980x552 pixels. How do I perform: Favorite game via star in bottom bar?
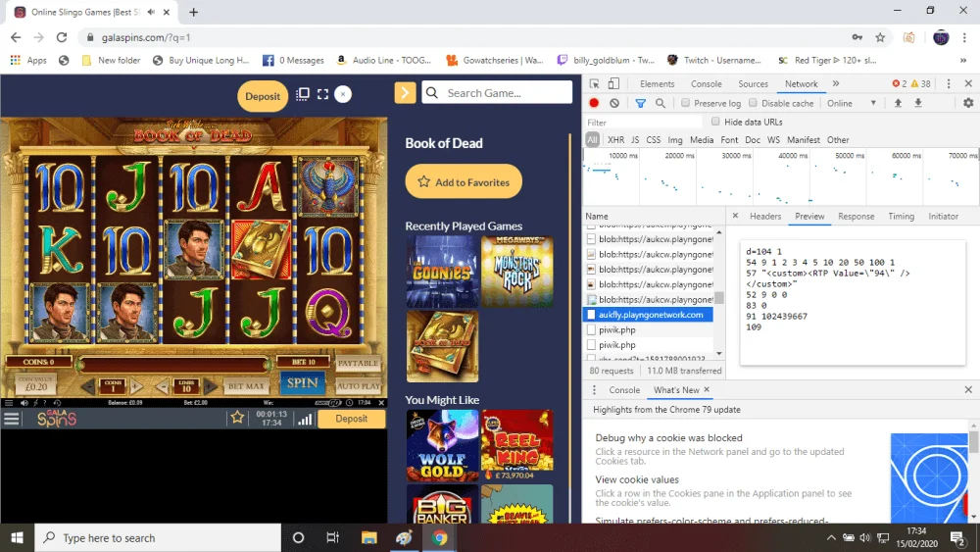point(237,418)
